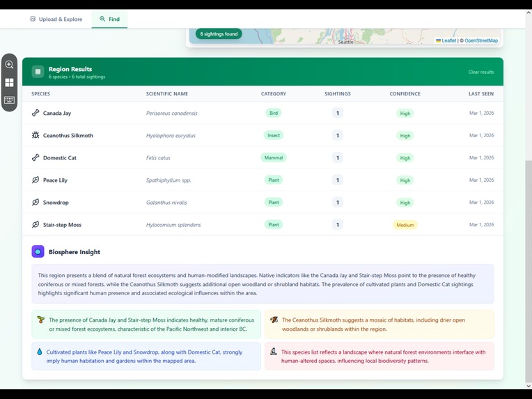Image resolution: width=532 pixels, height=399 pixels.
Task: Click the scrollbar down arrow
Action: tap(529, 386)
